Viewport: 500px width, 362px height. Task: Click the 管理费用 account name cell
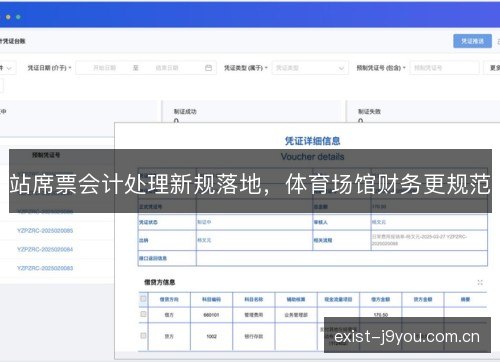point(254,315)
